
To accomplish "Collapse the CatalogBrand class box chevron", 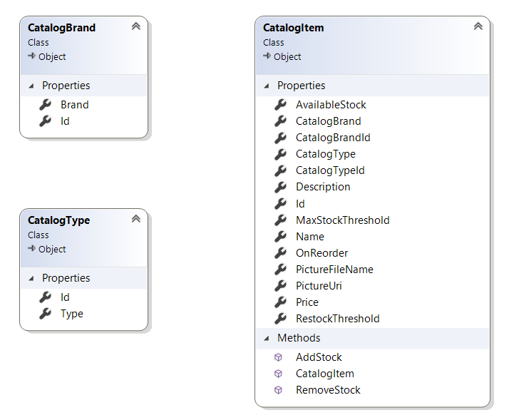I will pos(135,26).
